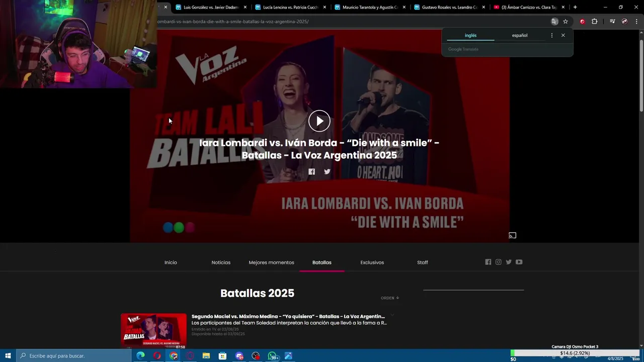644x362 pixels.
Task: Open Segundo Maciel vs. Máximo Medina title link
Action: 288,316
